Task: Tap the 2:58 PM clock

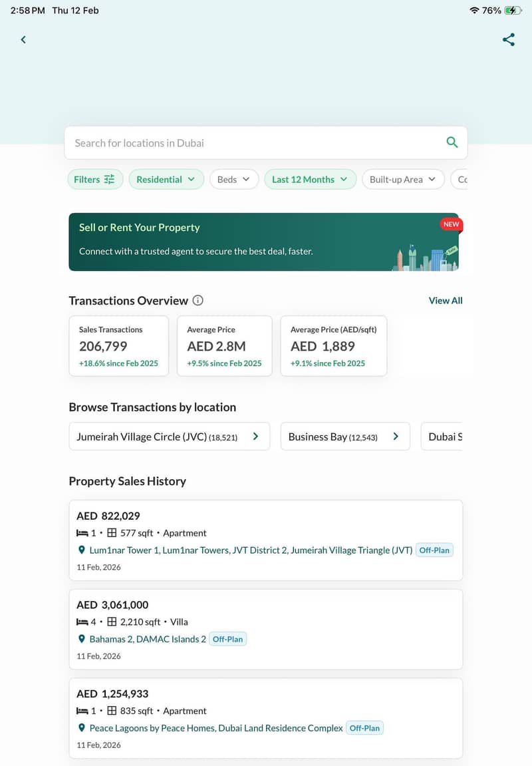Action: (28, 10)
